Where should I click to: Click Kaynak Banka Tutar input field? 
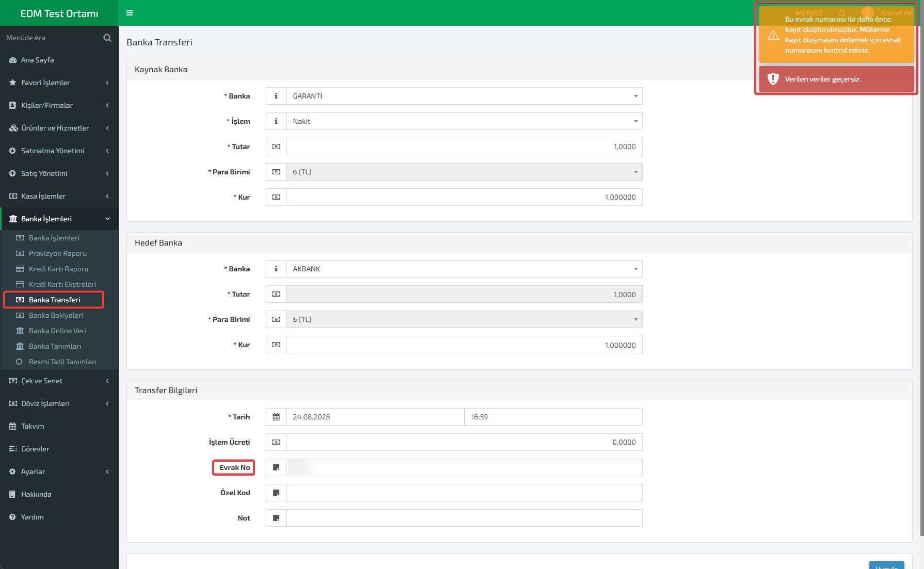click(x=465, y=147)
